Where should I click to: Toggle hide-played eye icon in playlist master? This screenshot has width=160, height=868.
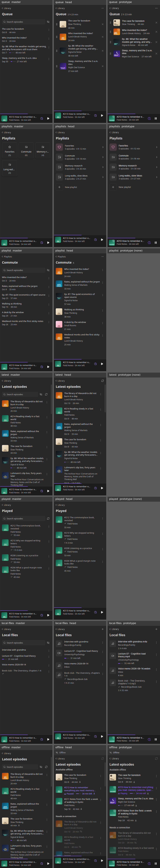tap(48, 270)
